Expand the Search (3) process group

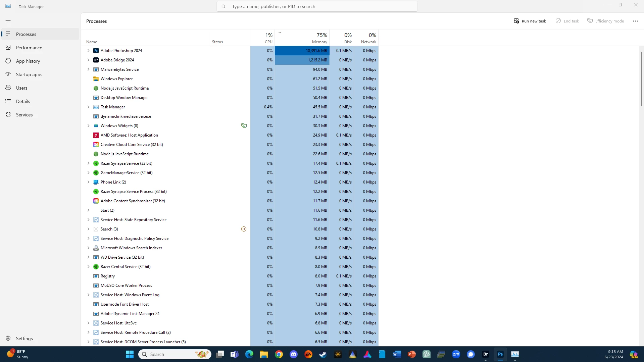click(x=88, y=229)
